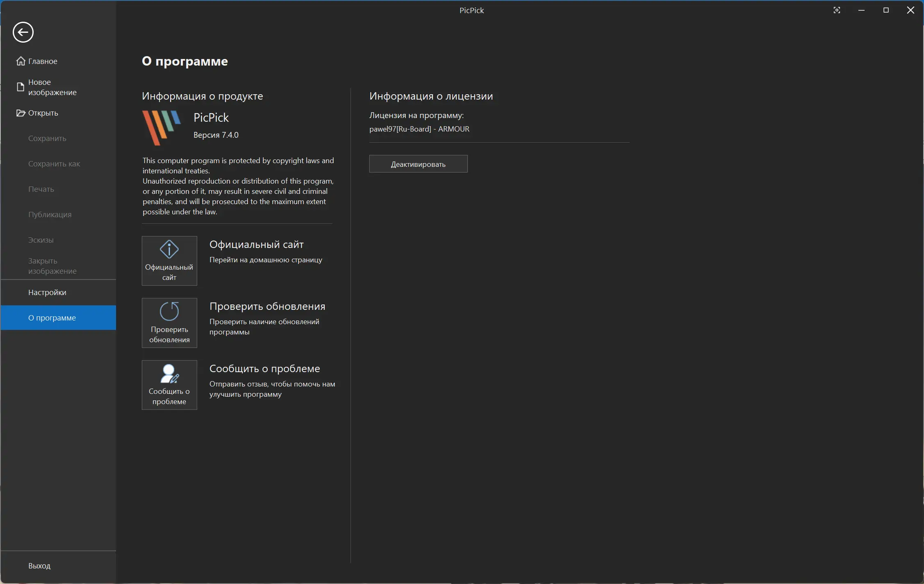Click the new image document icon
This screenshot has height=584, width=924.
click(20, 87)
